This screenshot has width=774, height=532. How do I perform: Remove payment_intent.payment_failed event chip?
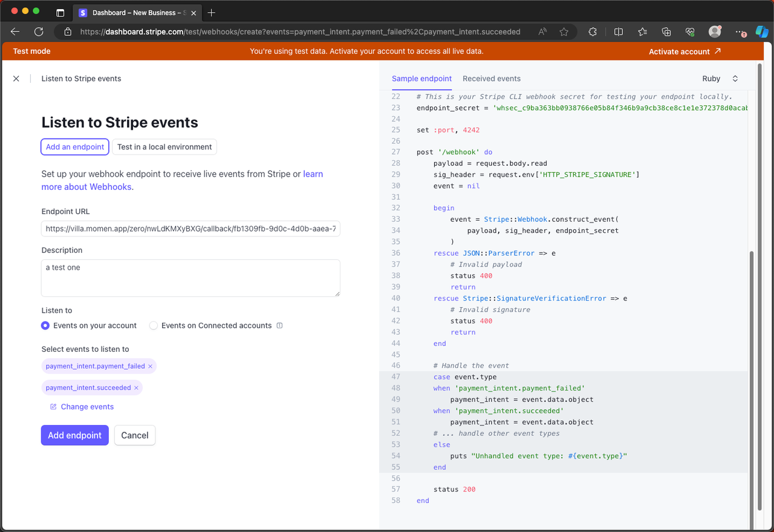point(150,366)
